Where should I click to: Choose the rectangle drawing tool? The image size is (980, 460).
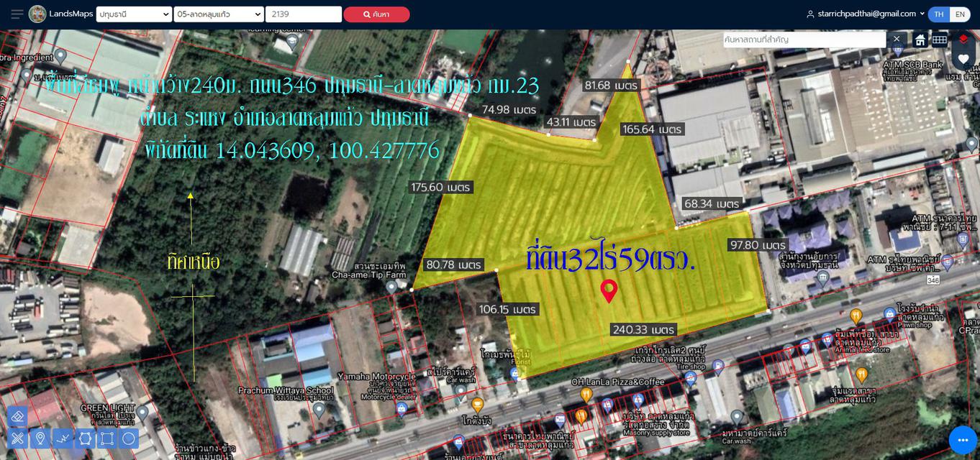click(x=106, y=438)
